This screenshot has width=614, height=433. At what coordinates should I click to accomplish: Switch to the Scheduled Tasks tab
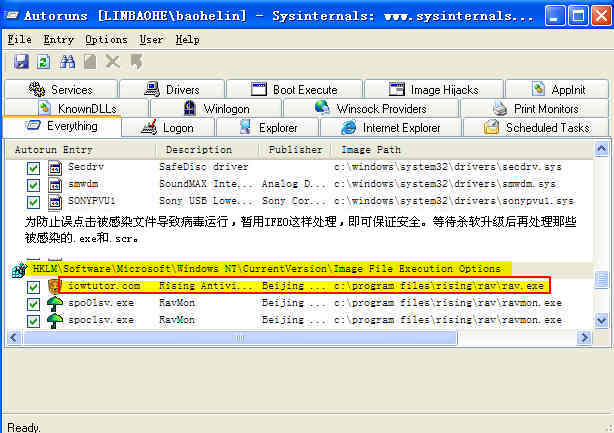536,128
